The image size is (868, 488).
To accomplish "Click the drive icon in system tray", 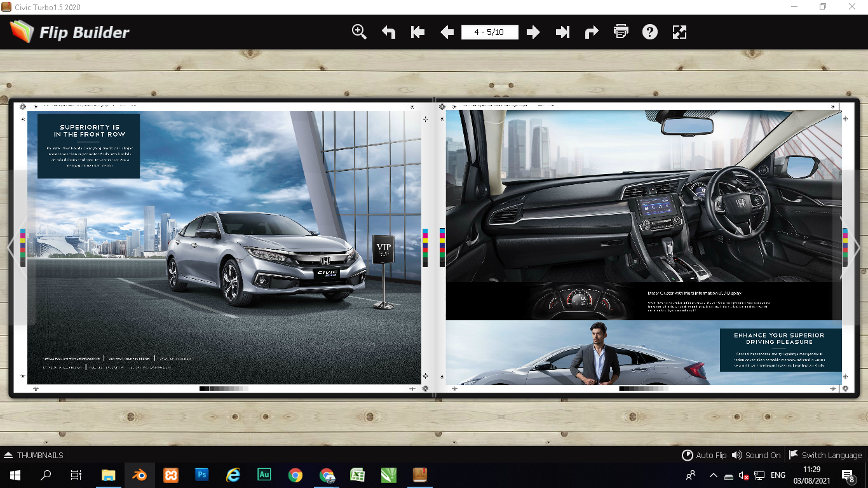I will point(729,476).
